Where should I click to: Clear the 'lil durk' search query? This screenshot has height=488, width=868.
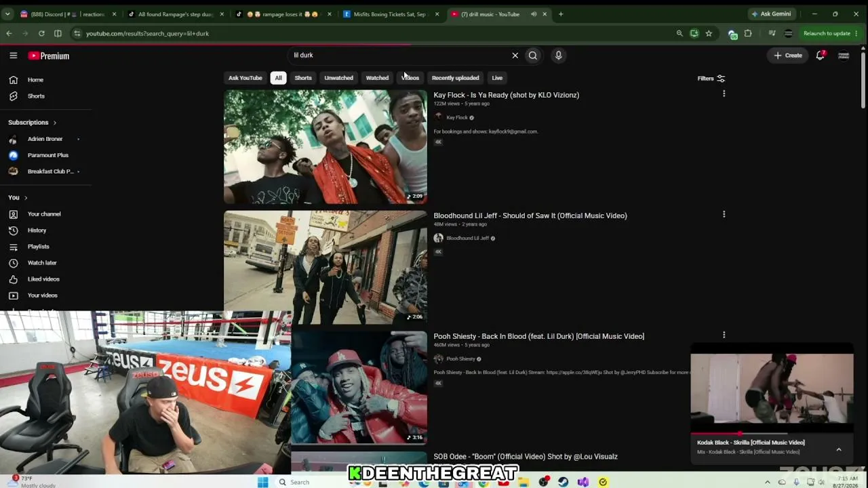(515, 56)
